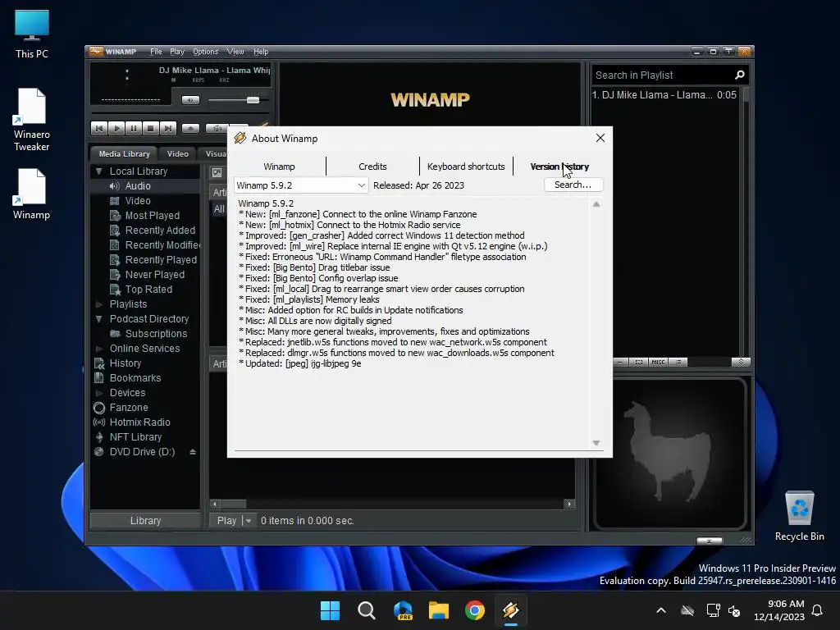
Task: Open the Help menu
Action: tap(261, 52)
